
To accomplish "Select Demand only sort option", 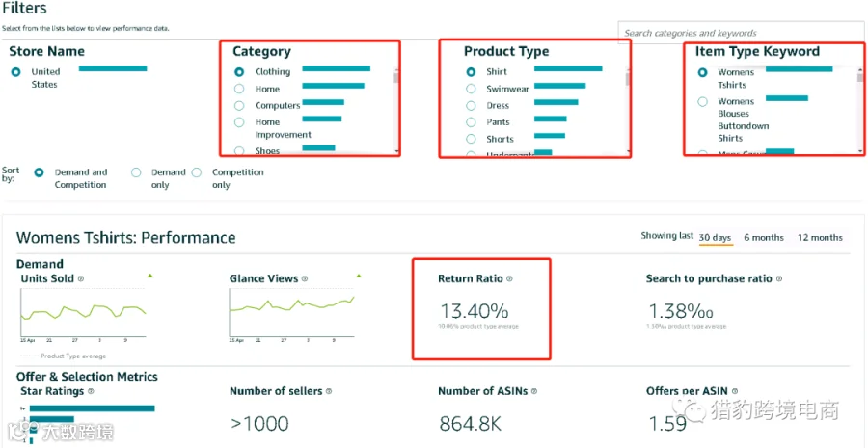I will (136, 172).
